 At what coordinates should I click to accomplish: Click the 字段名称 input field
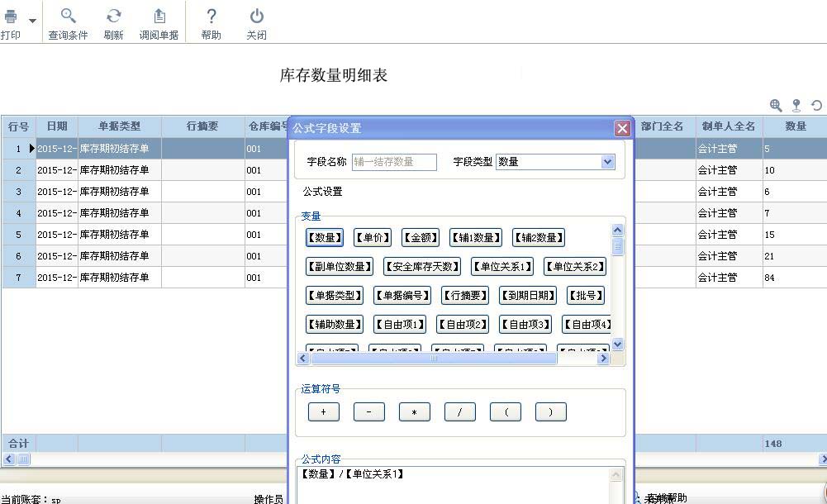click(x=394, y=162)
